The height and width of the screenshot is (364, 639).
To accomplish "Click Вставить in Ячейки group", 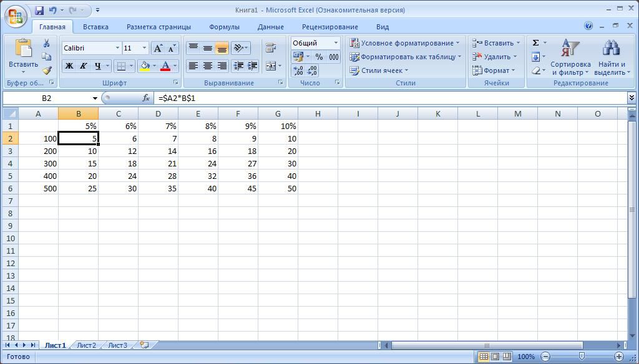I will pos(496,43).
